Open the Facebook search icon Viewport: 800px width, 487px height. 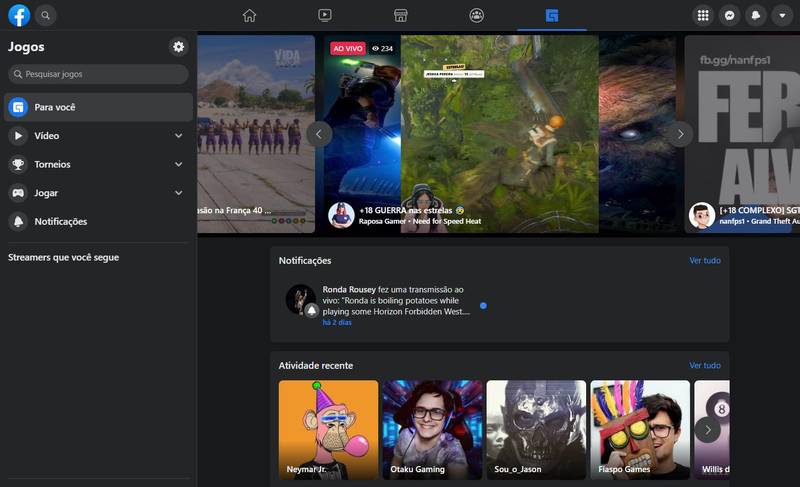pyautogui.click(x=45, y=15)
